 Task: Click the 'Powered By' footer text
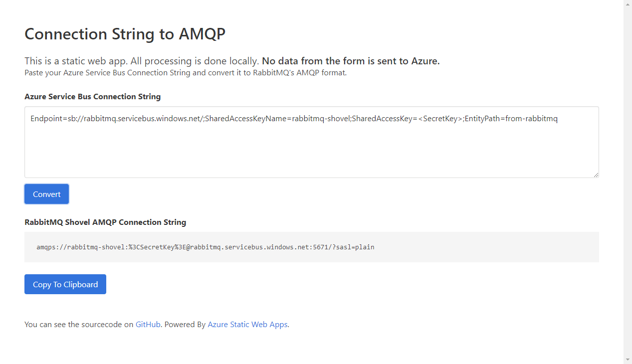(185, 325)
